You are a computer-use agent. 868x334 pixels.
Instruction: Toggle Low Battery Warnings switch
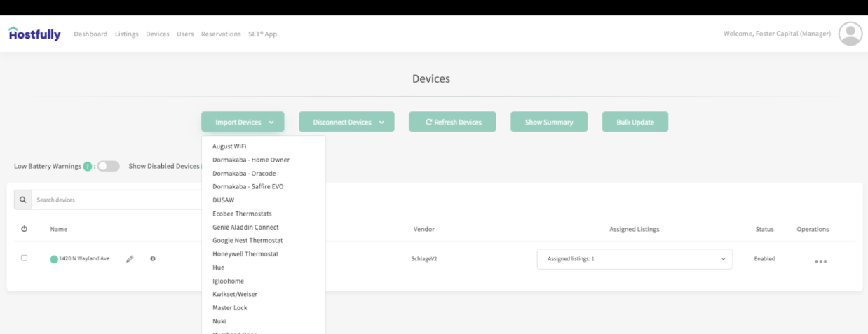[x=109, y=167]
